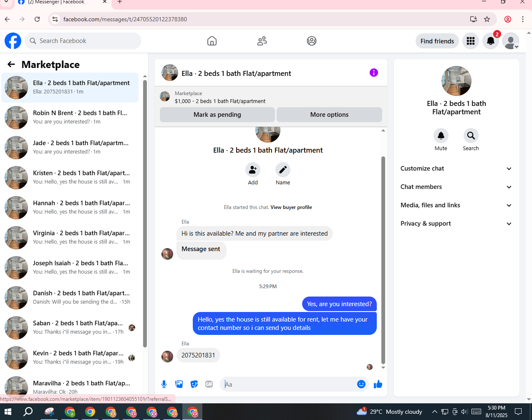This screenshot has width=532, height=420.
Task: Show hidden system tray icons chevron
Action: (434, 412)
